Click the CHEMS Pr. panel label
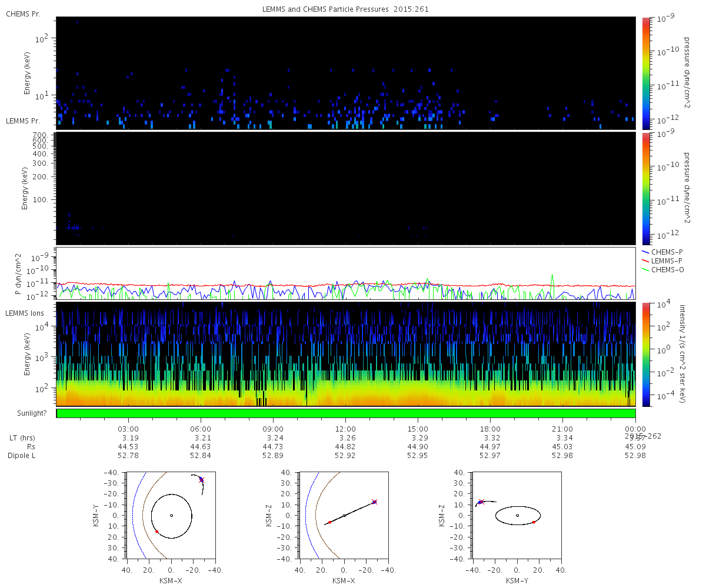Viewport: 706px width, 588px height. 23,14
